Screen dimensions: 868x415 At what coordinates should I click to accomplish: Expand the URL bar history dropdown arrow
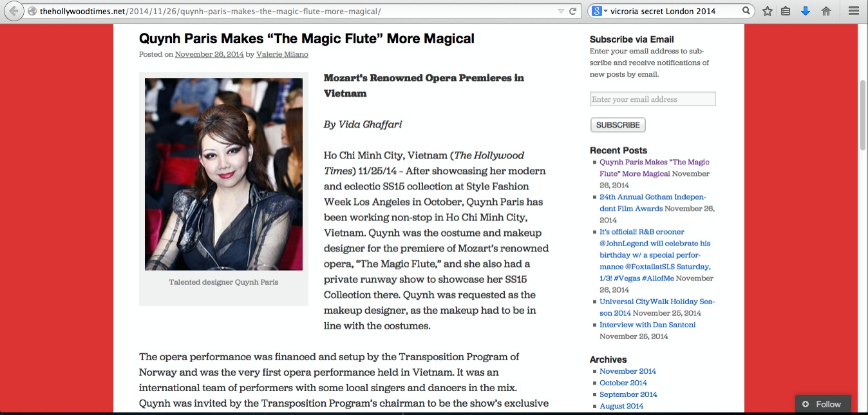(x=561, y=11)
